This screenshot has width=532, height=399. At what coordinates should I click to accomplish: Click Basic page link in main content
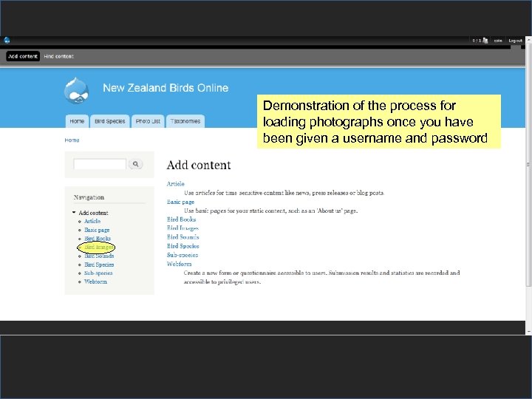pyautogui.click(x=180, y=202)
